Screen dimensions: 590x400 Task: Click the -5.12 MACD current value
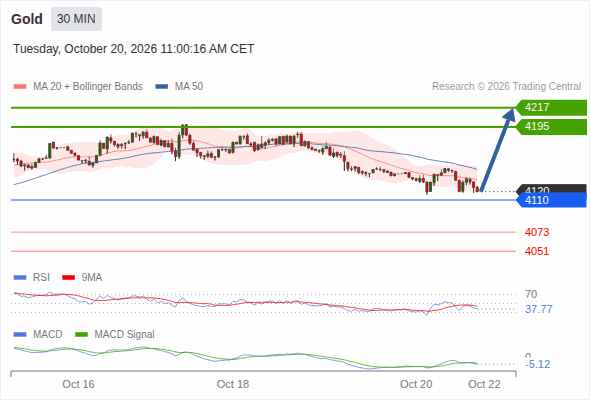(537, 364)
